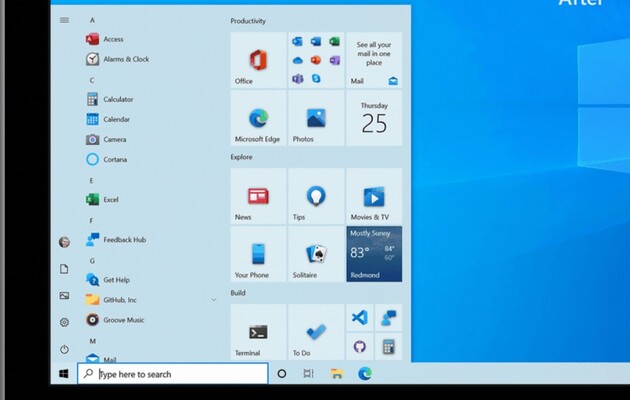Click the Windows Start button
Viewport: 630px width, 400px height.
coord(64,374)
